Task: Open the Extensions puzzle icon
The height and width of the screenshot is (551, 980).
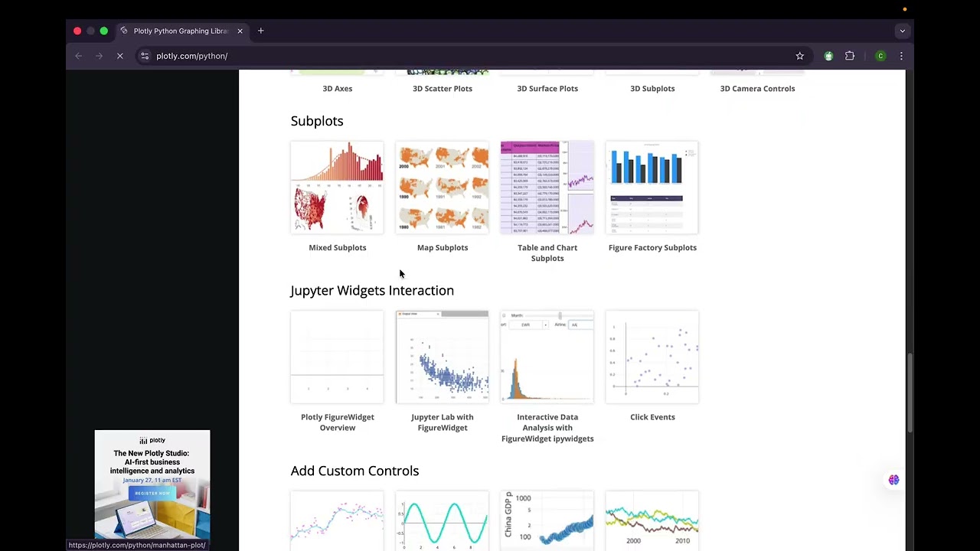Action: (850, 56)
